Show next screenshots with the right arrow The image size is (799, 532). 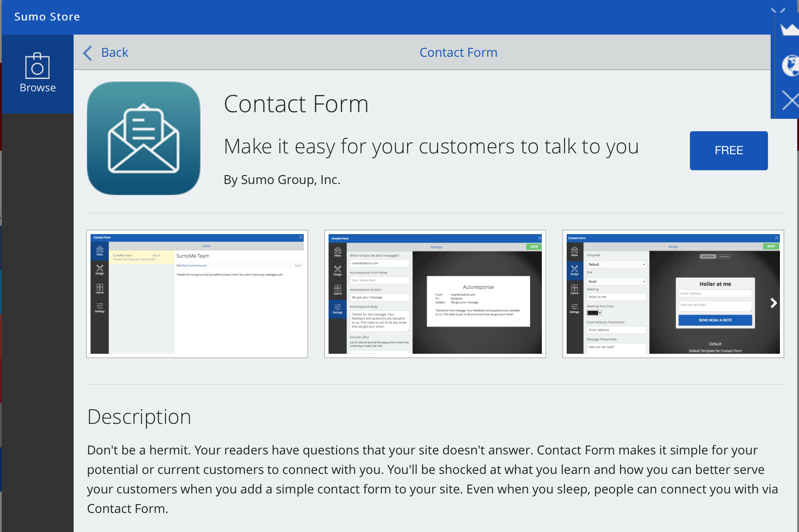pos(774,303)
